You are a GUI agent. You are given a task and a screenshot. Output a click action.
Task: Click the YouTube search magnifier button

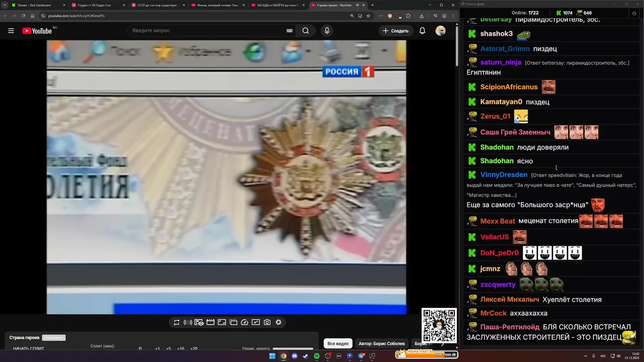[x=305, y=31]
